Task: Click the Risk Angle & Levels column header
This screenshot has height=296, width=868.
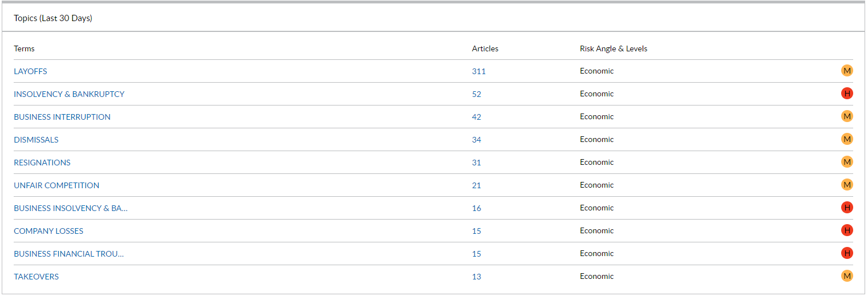Action: pos(613,48)
